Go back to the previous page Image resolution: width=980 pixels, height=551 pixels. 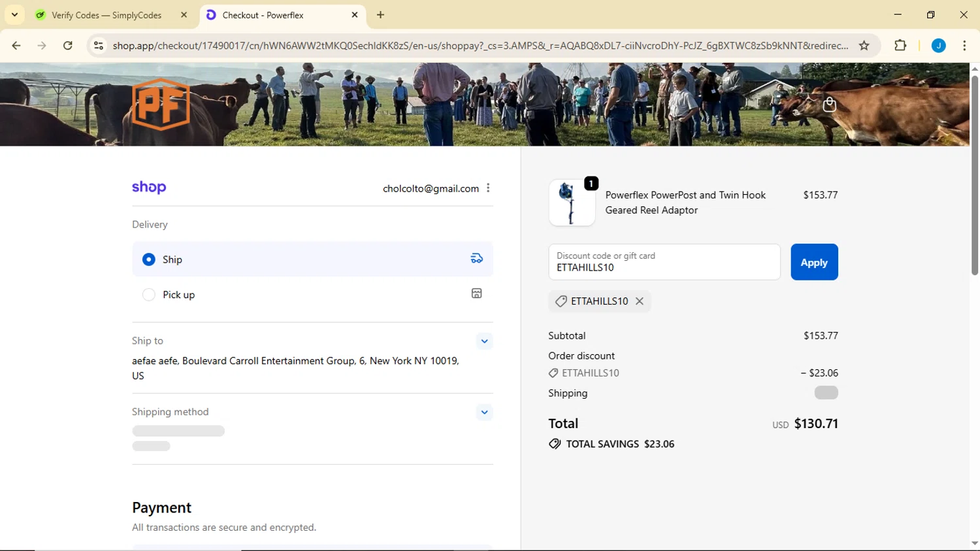click(16, 46)
